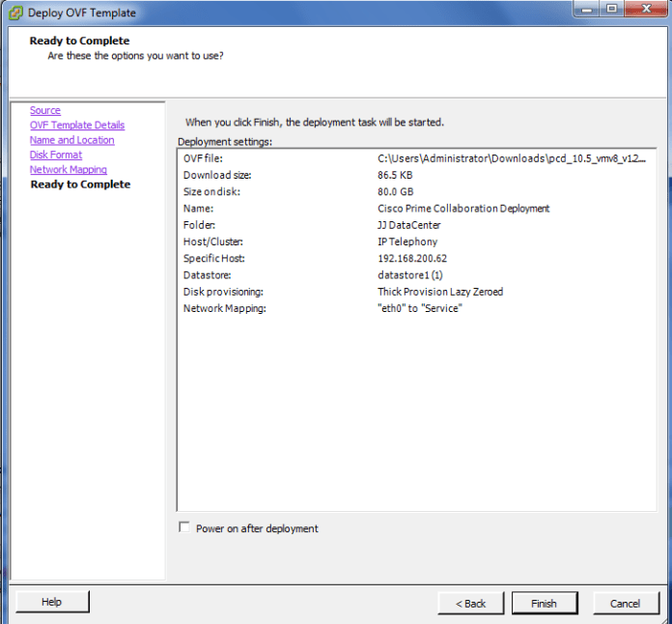Go to the Source wizard step
The height and width of the screenshot is (624, 672).
point(45,111)
